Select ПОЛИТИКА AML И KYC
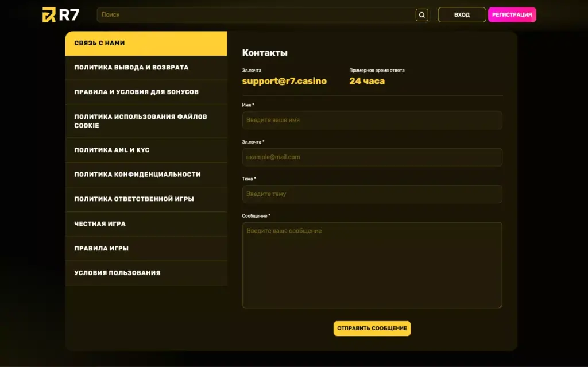588x367 pixels. coord(146,150)
